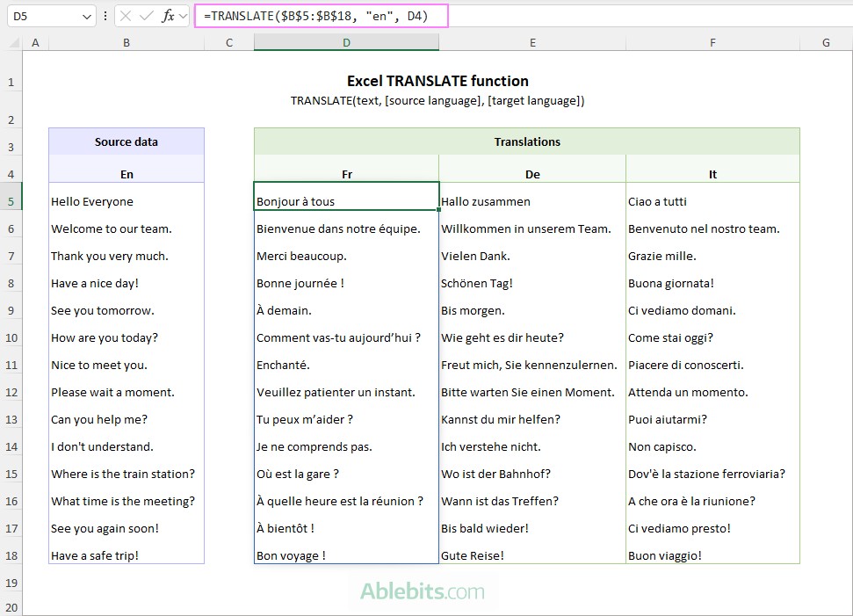Select cell 'Je ne comprends pas.'
The width and height of the screenshot is (853, 616).
[x=346, y=441]
